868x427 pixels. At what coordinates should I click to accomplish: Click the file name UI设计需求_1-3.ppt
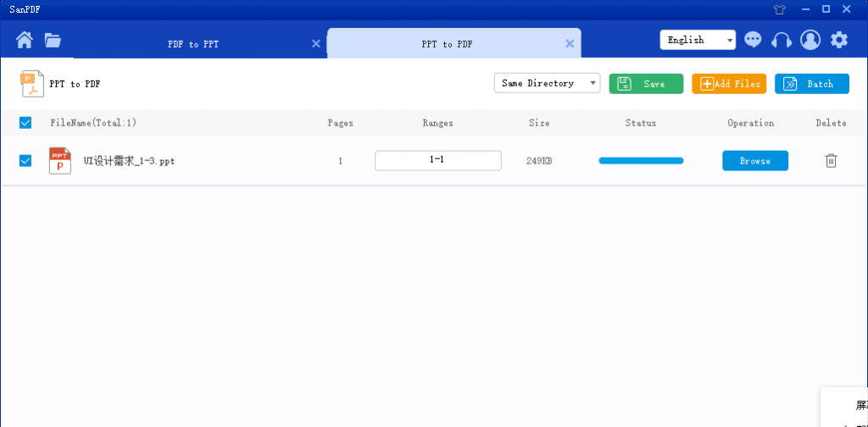coord(129,162)
